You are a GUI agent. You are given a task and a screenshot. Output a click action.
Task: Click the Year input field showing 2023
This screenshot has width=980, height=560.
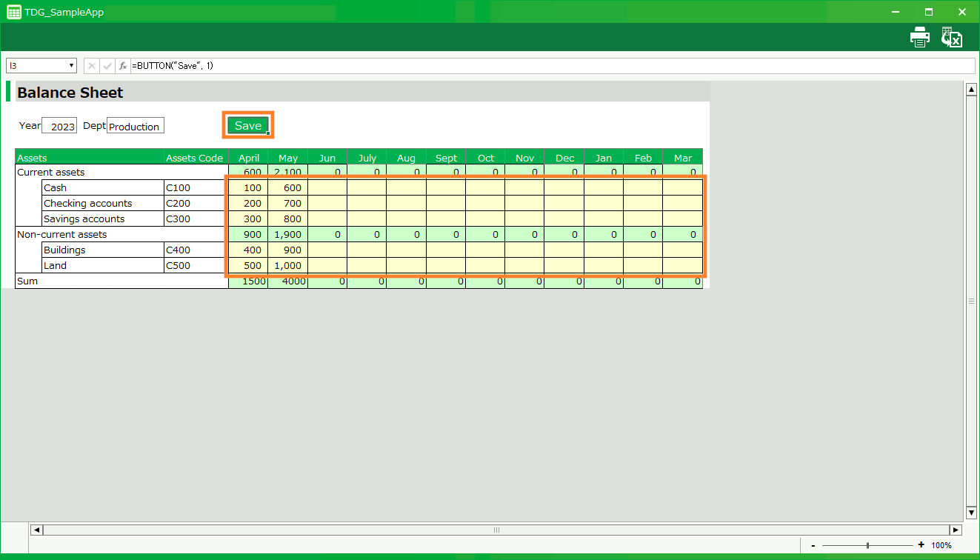click(x=59, y=126)
